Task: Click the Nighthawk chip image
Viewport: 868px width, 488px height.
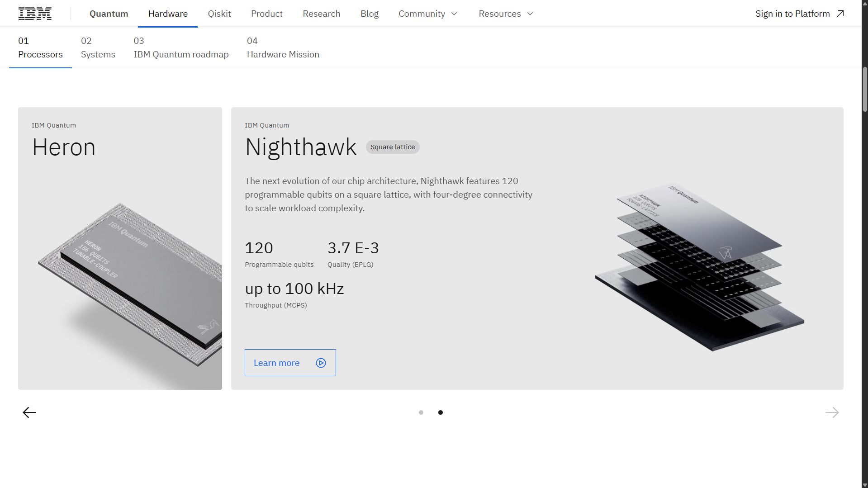Action: coord(699,267)
